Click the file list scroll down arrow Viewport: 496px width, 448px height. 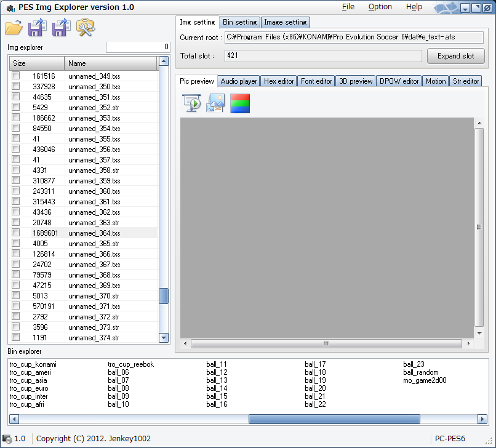[x=164, y=337]
